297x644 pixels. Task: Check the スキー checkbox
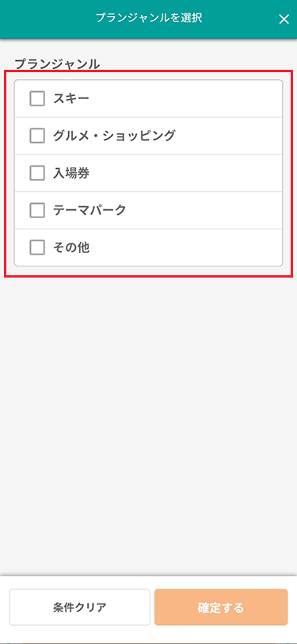[x=37, y=98]
